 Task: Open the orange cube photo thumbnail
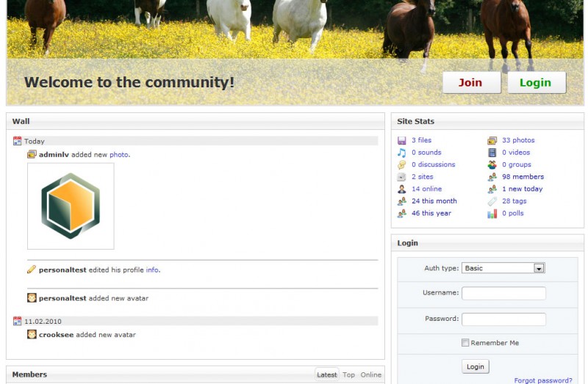click(71, 206)
